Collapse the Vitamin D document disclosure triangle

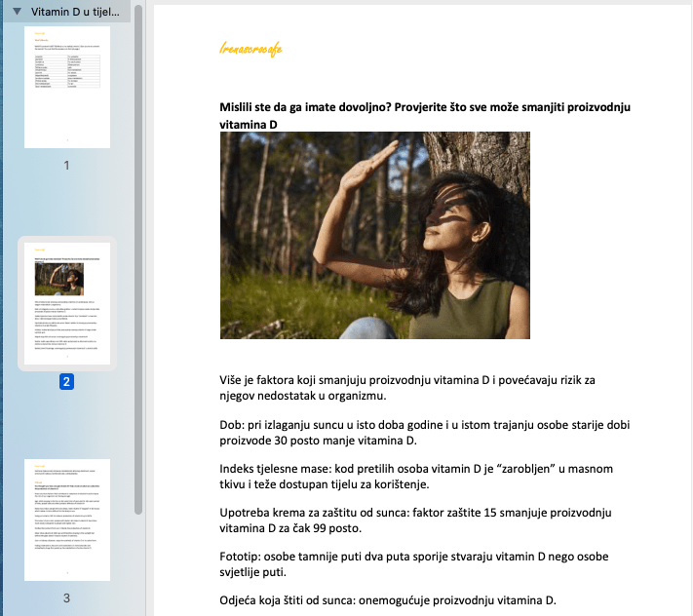pos(15,12)
